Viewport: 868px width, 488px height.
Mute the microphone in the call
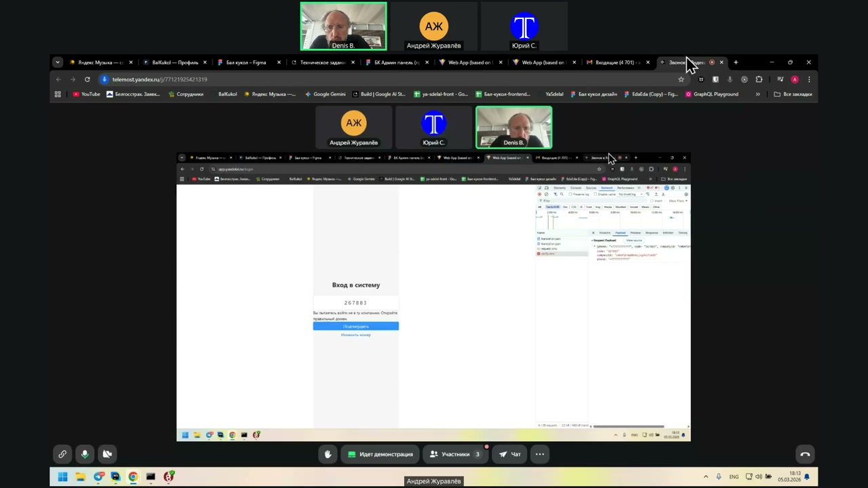(85, 454)
